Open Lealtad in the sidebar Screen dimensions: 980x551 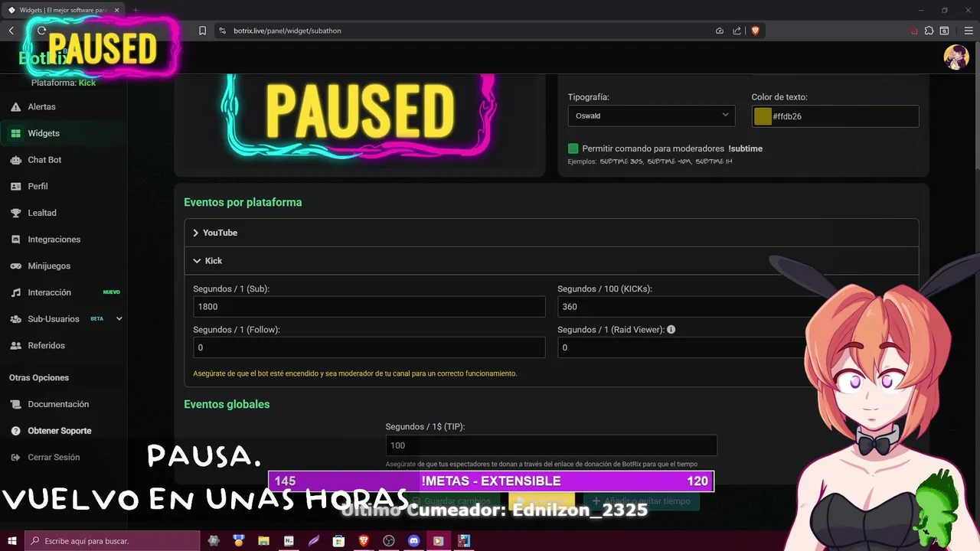coord(42,213)
